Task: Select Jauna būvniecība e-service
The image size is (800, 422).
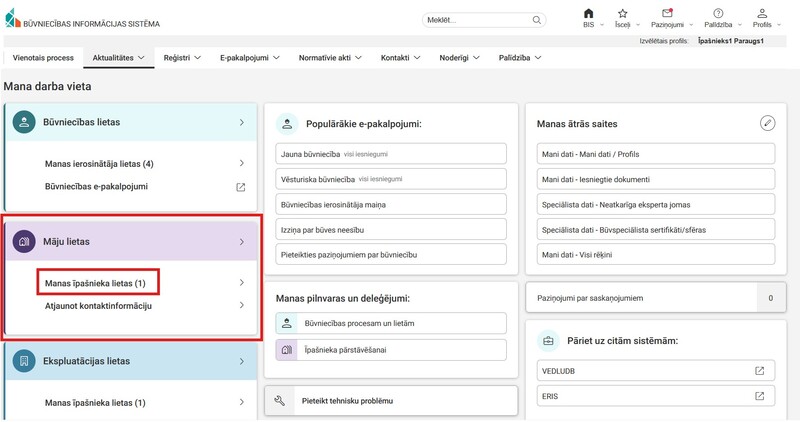Action: coord(391,154)
